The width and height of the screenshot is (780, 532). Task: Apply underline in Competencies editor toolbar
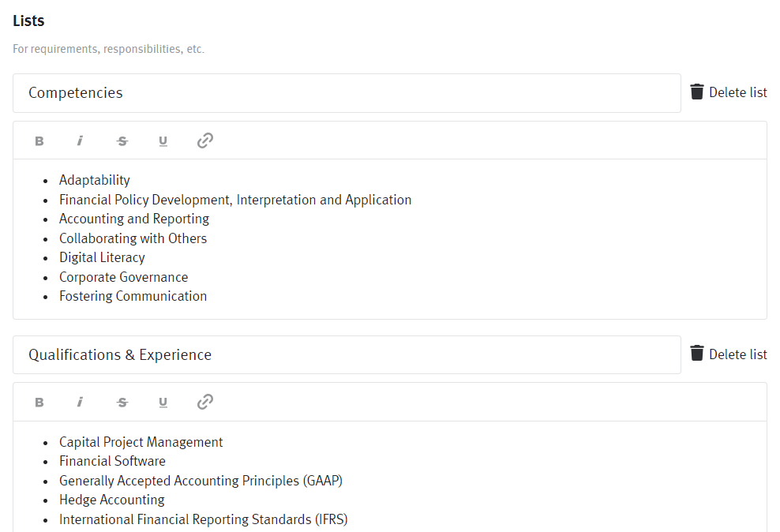click(163, 141)
